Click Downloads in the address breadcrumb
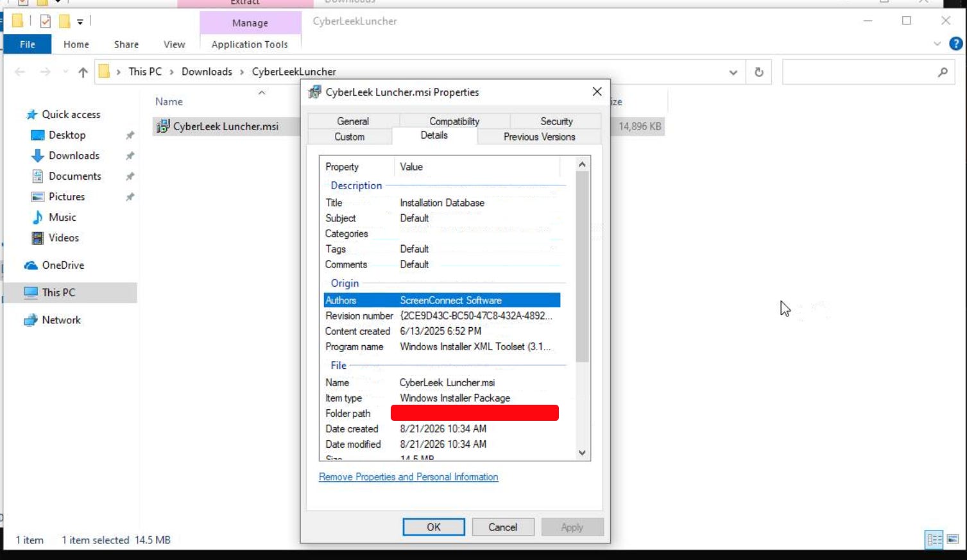 [207, 72]
